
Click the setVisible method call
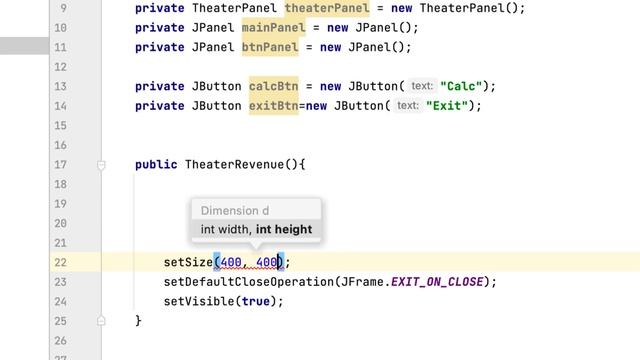click(199, 302)
